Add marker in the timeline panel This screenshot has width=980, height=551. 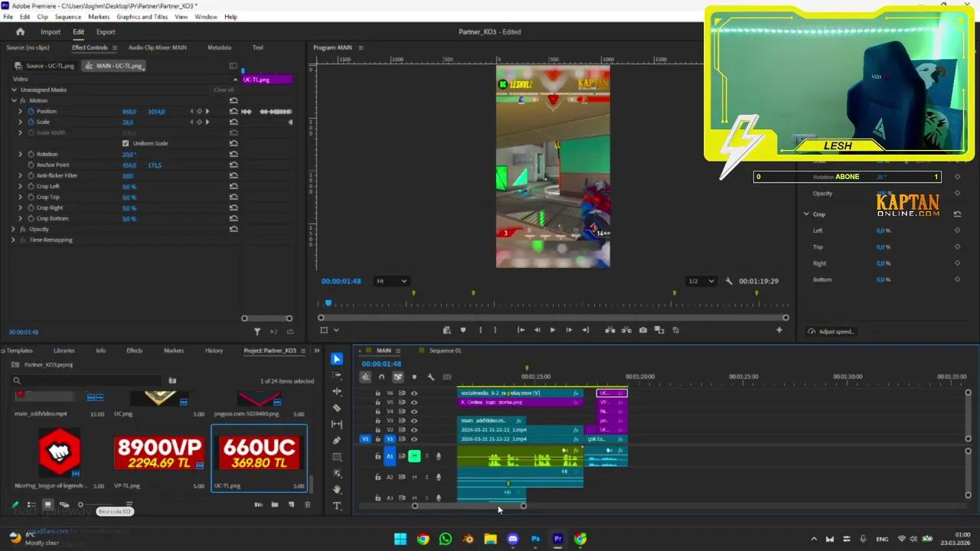pyautogui.click(x=414, y=377)
